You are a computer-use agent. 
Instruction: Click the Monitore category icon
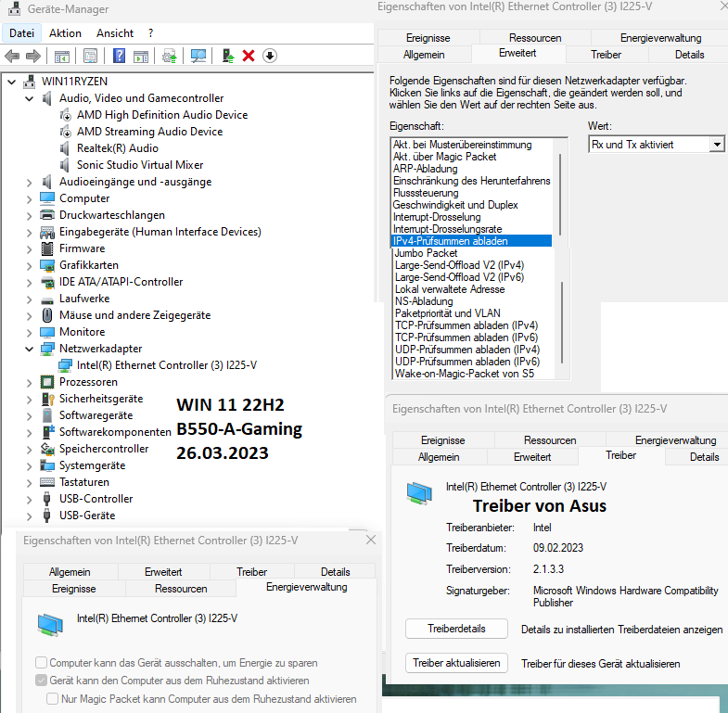coord(47,332)
